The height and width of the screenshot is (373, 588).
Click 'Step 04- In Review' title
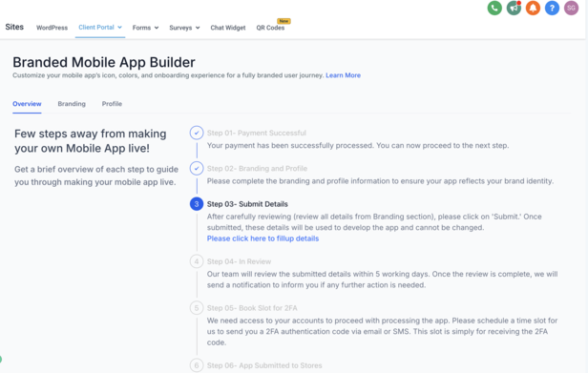coord(239,261)
